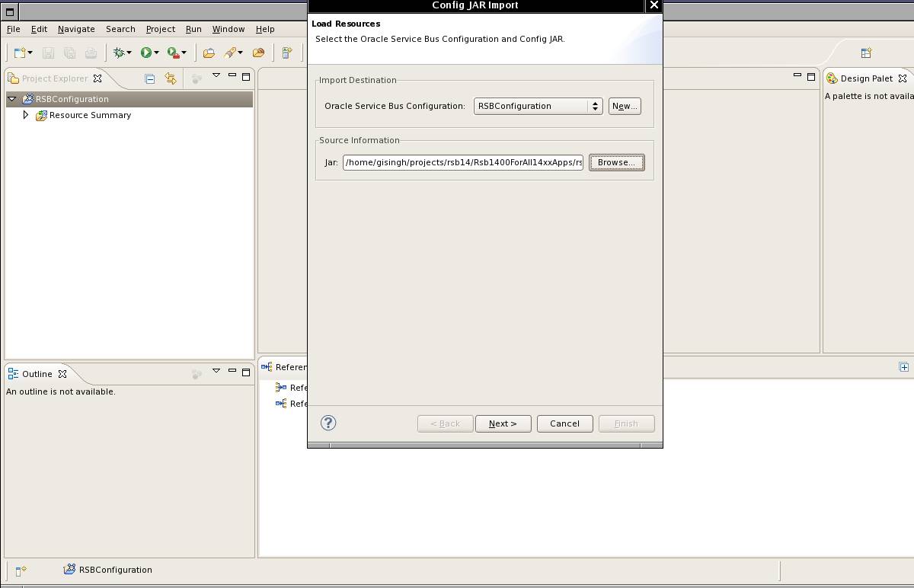Open the Run menu
Viewport: 914px width, 588px height.
pyautogui.click(x=193, y=29)
